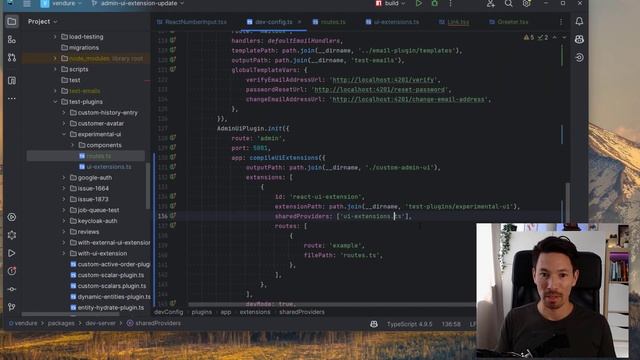Click line:column 136:58 indicator

(451, 324)
